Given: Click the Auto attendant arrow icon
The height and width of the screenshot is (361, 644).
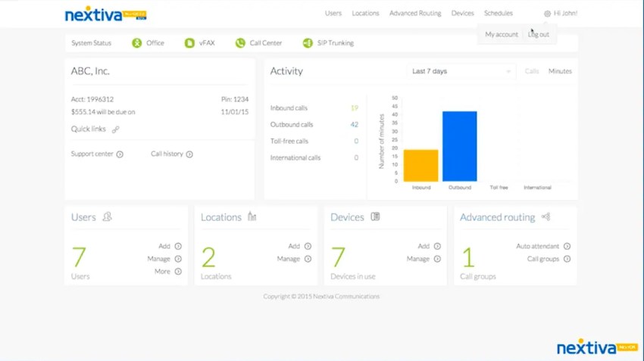Looking at the screenshot, I should tap(567, 246).
